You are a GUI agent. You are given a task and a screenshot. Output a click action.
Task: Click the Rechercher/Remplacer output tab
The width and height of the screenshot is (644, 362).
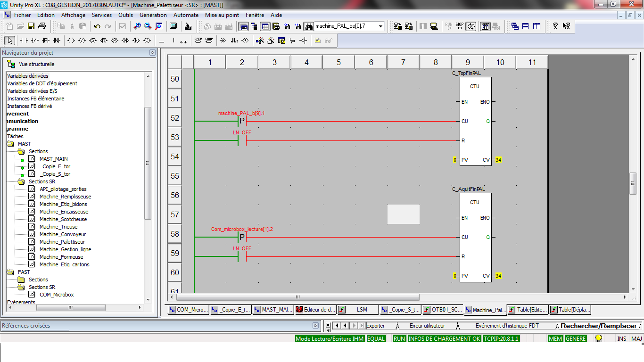[598, 326]
